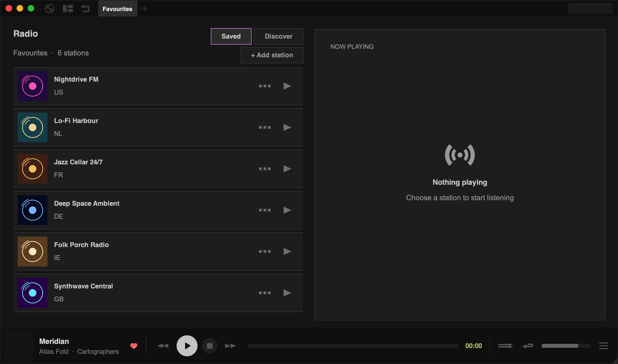
Task: Switch to the Saved view
Action: (231, 36)
